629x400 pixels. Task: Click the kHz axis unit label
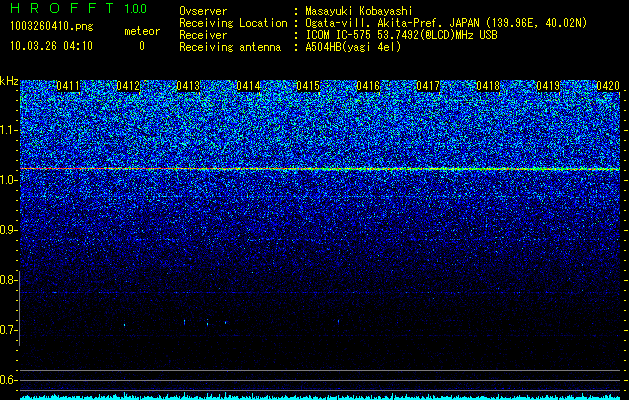[x=9, y=81]
